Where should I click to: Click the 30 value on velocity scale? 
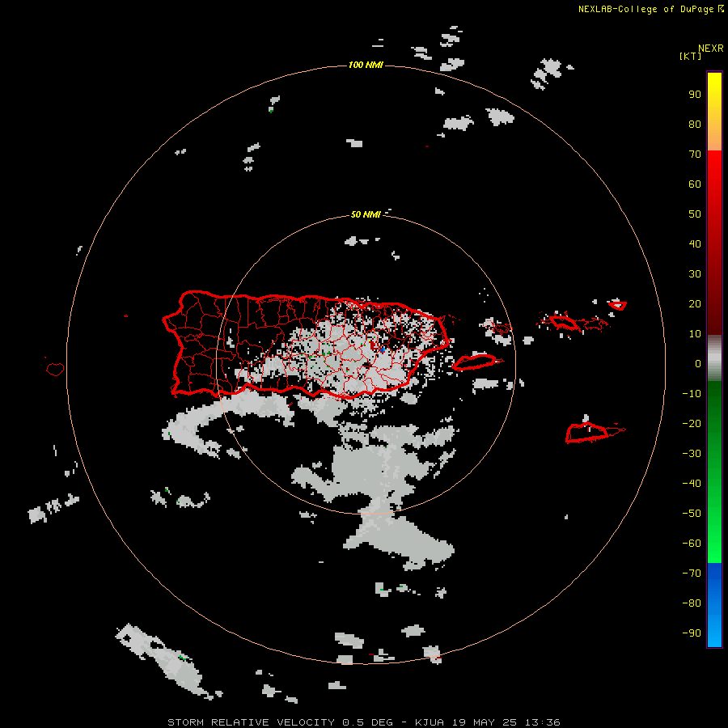[695, 274]
